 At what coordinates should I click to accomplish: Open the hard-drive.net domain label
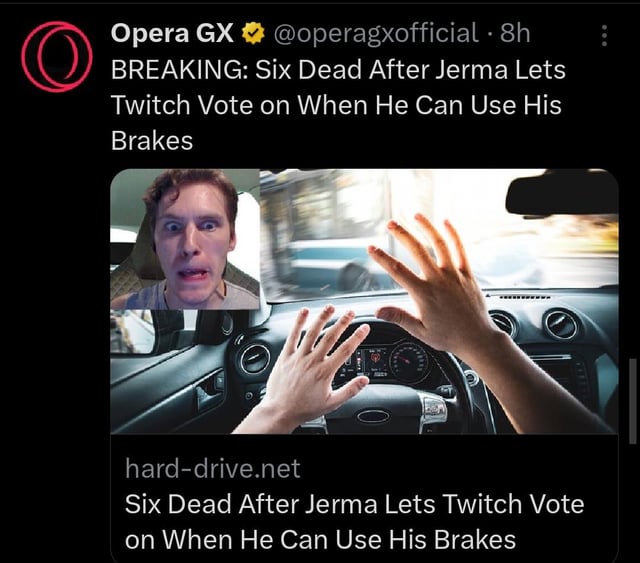(213, 468)
